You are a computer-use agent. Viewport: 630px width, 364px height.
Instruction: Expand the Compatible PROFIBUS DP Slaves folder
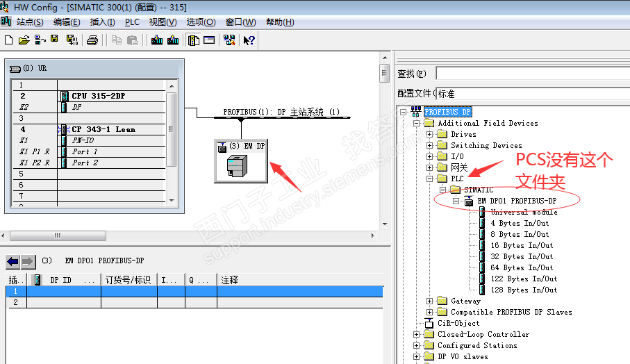(x=429, y=312)
